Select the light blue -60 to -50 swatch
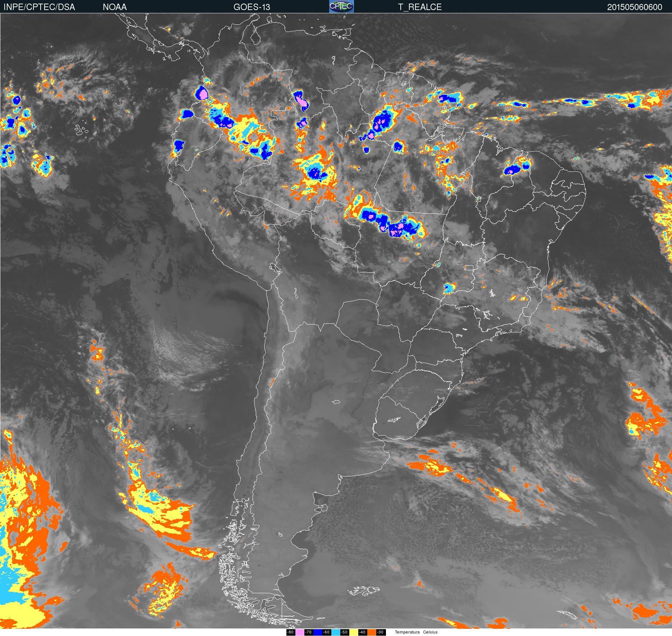 coord(336,632)
